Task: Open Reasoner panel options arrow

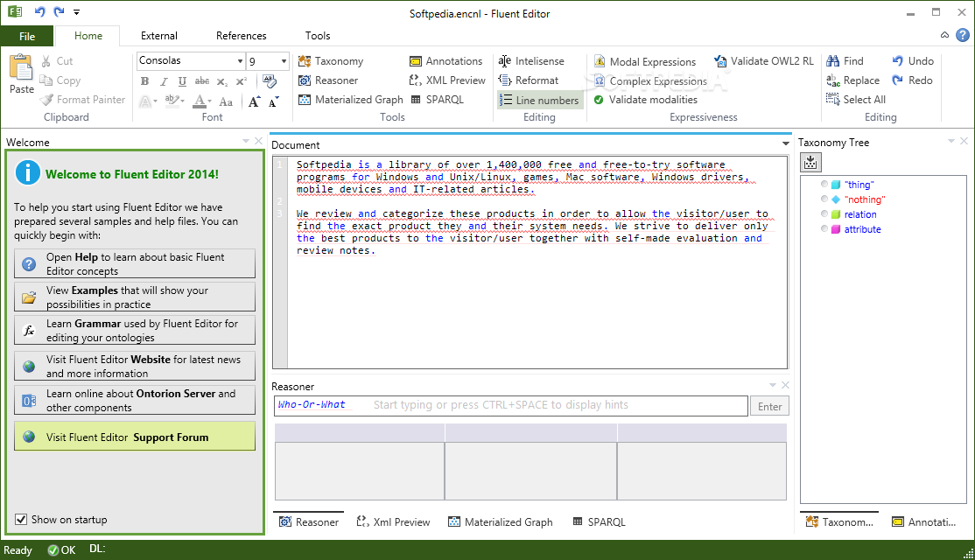Action: coord(773,385)
